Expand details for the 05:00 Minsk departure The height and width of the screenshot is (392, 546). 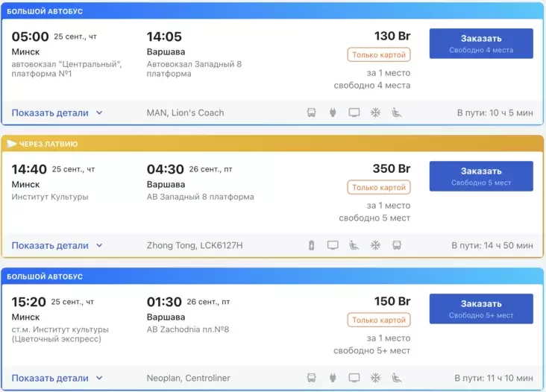57,113
